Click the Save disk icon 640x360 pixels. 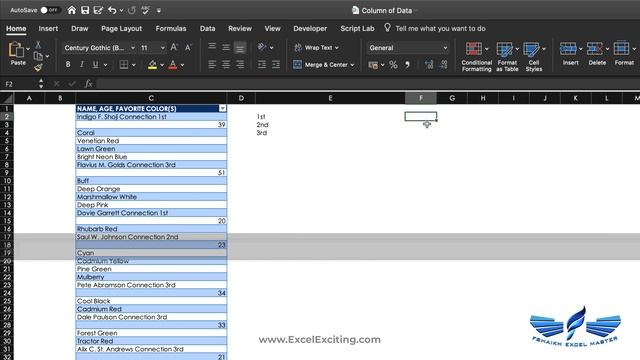(x=85, y=10)
